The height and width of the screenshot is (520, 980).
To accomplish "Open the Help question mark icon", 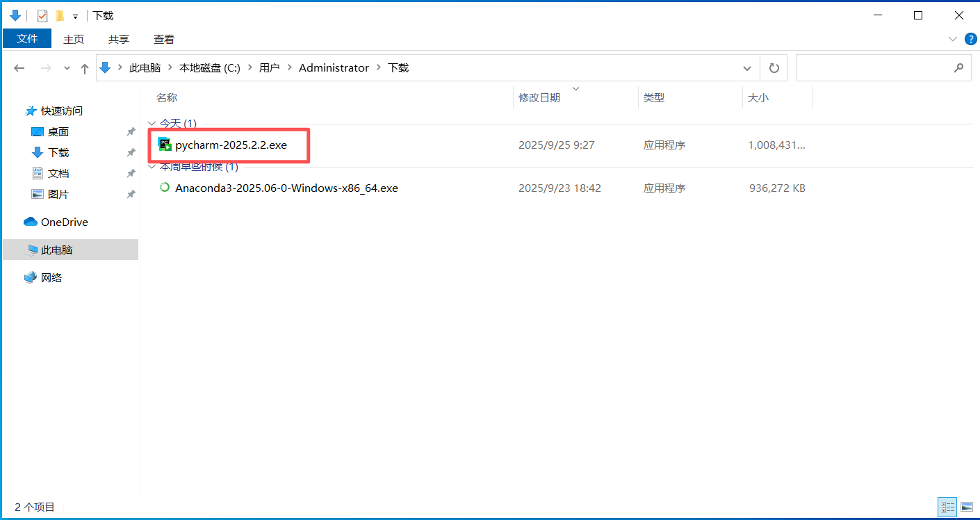I will [x=971, y=38].
